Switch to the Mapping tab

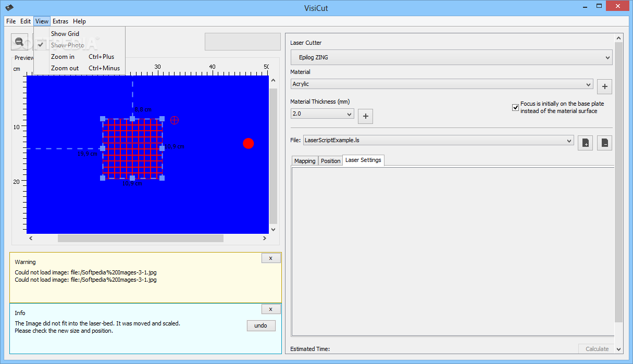click(x=305, y=161)
